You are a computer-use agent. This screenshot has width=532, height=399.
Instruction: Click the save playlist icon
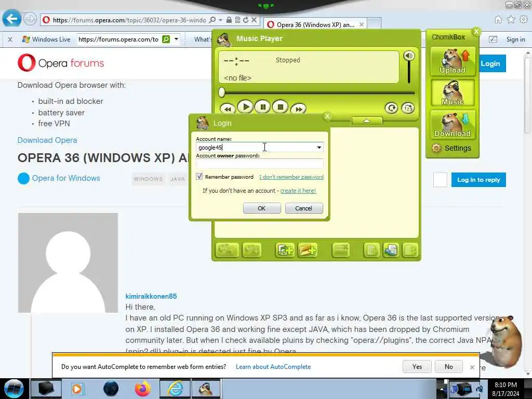point(410,250)
